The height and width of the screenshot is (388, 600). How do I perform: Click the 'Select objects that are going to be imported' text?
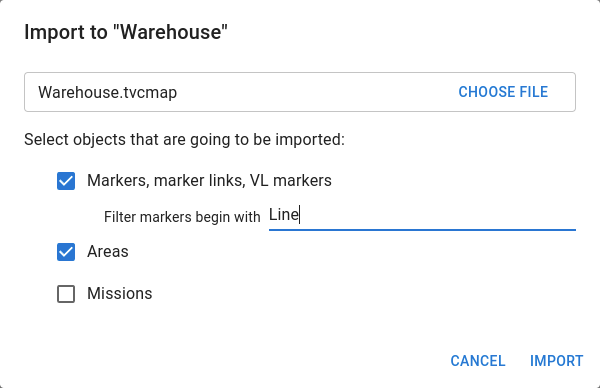pyautogui.click(x=184, y=140)
